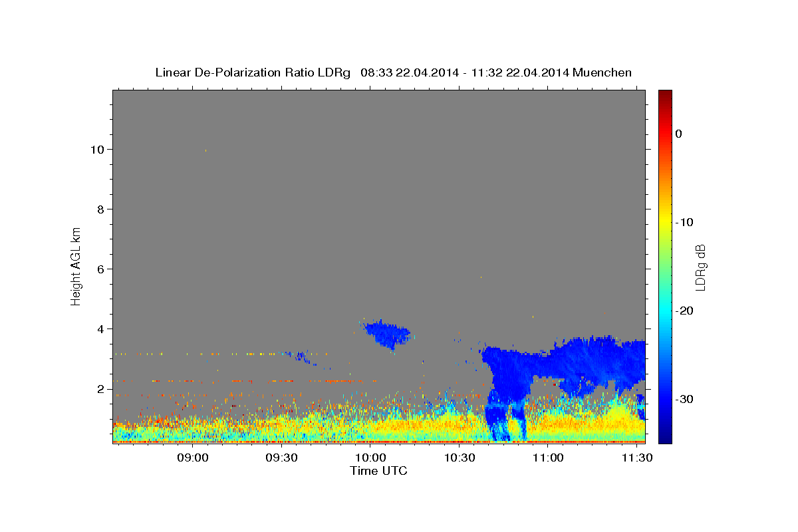Click the colorbar tick label -10
This screenshot has width=798, height=532.
click(x=685, y=222)
